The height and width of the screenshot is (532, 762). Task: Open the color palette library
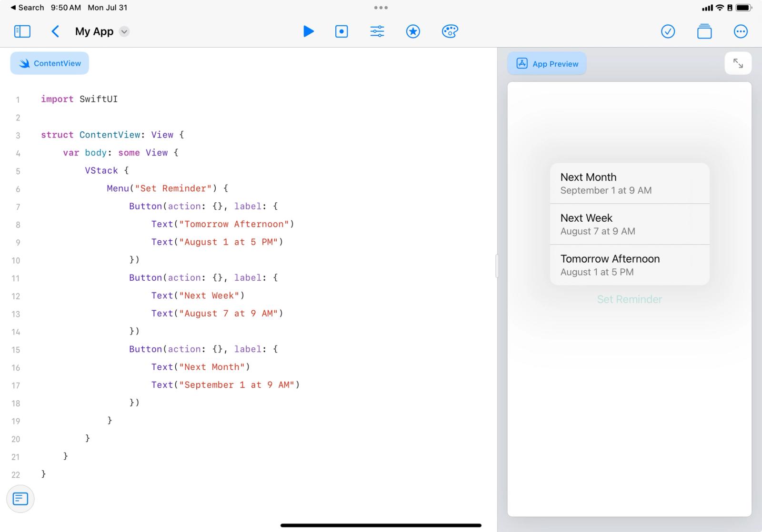tap(450, 31)
